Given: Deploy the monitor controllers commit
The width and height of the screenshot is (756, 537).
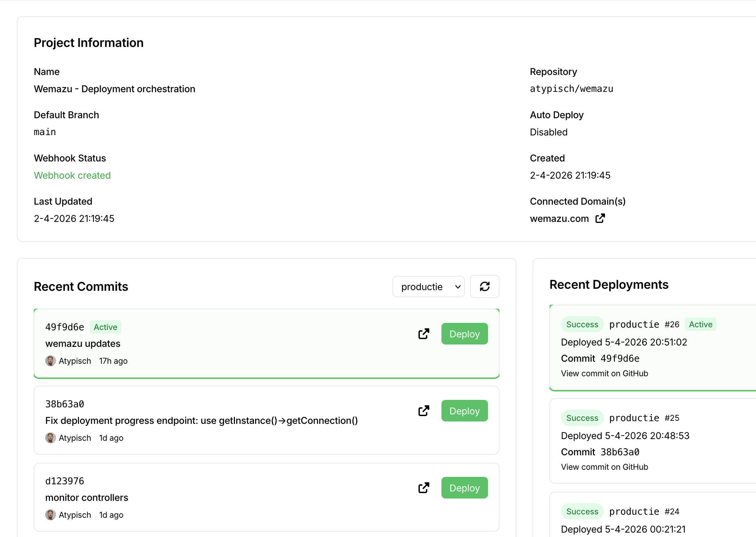Looking at the screenshot, I should 464,488.
